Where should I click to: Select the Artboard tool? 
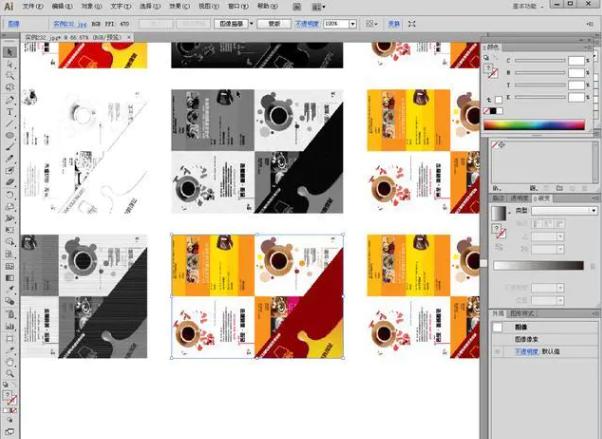10,338
